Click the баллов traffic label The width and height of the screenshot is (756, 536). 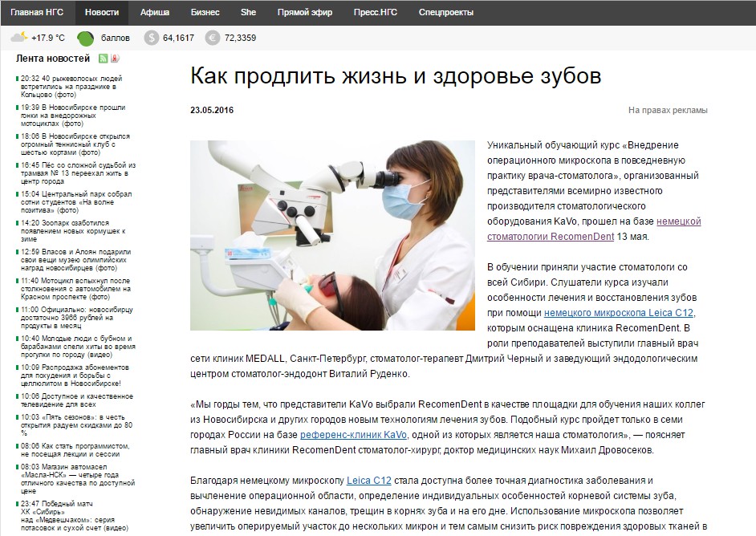coord(116,38)
